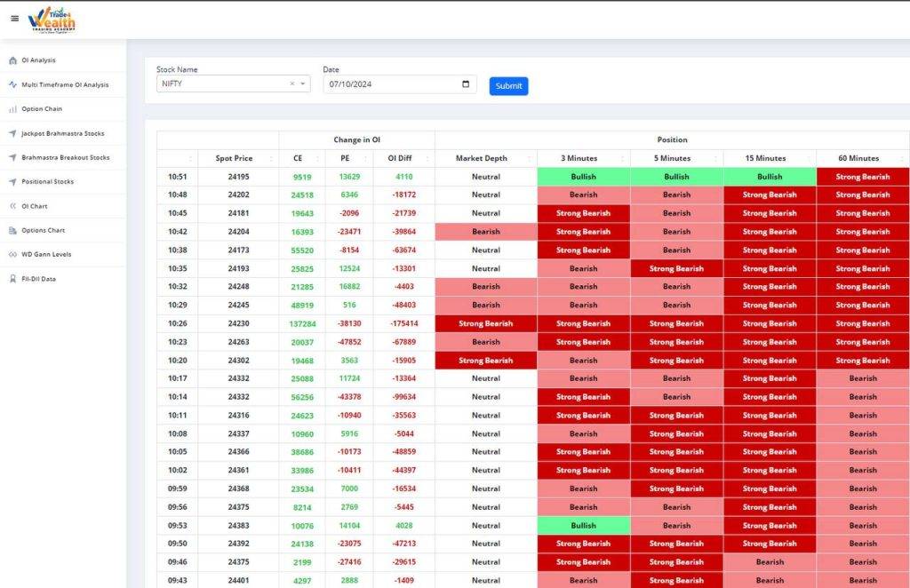Open WD Gann Levels menu item
Image resolution: width=910 pixels, height=588 pixels.
[x=46, y=254]
